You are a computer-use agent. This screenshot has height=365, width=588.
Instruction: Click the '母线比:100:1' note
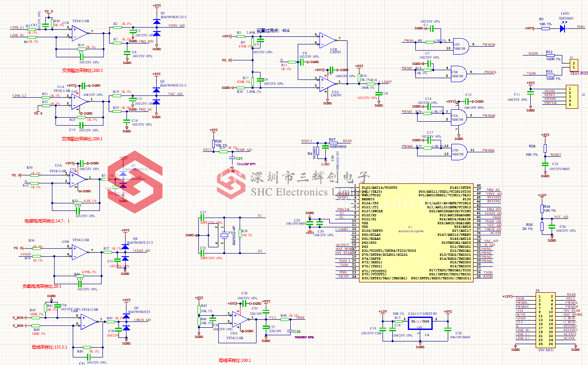tap(235, 361)
